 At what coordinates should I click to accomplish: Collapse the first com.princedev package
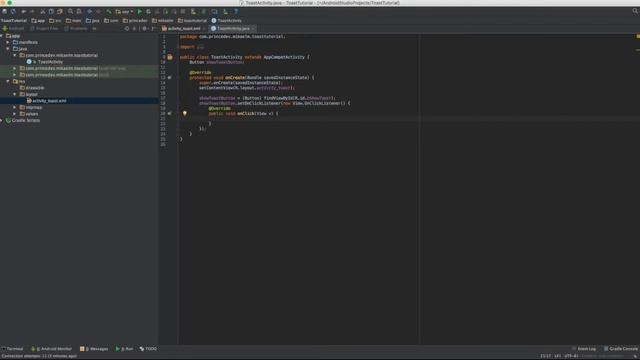click(15, 56)
